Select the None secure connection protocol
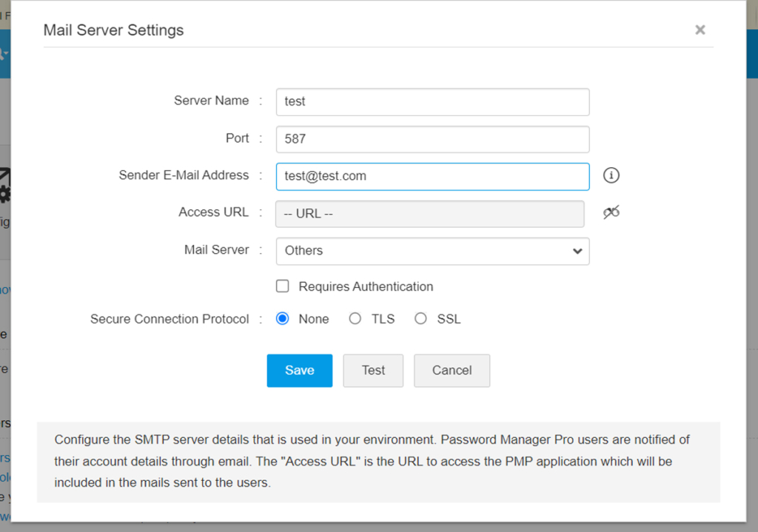This screenshot has height=532, width=758. [282, 318]
